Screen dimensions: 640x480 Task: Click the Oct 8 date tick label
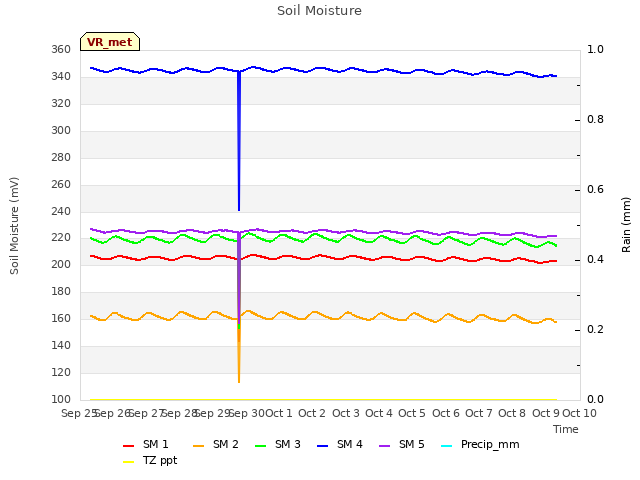click(x=512, y=413)
